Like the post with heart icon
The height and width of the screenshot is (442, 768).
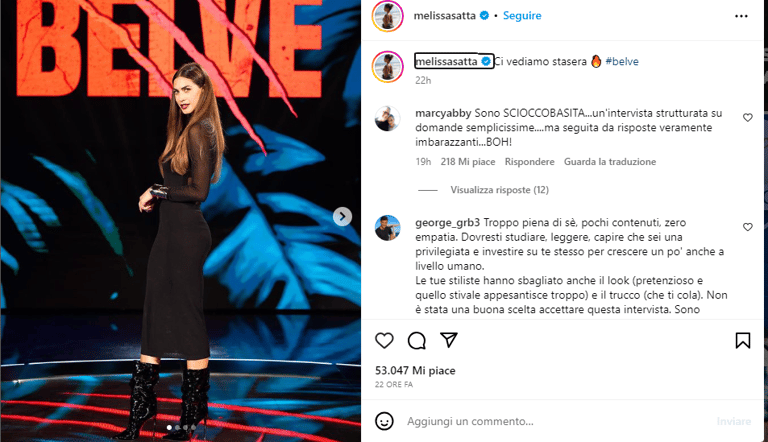(x=384, y=340)
